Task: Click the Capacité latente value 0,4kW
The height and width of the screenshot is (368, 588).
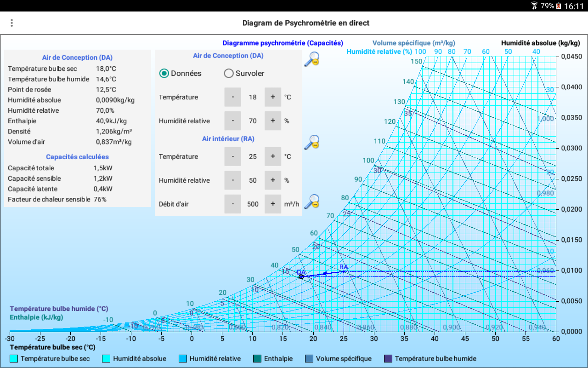Action: point(103,189)
